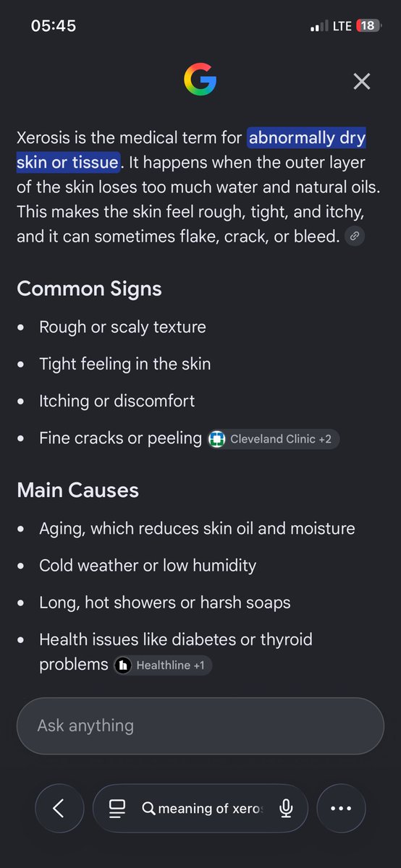The width and height of the screenshot is (401, 868).
Task: Open the Healthline source icon
Action: tap(123, 665)
